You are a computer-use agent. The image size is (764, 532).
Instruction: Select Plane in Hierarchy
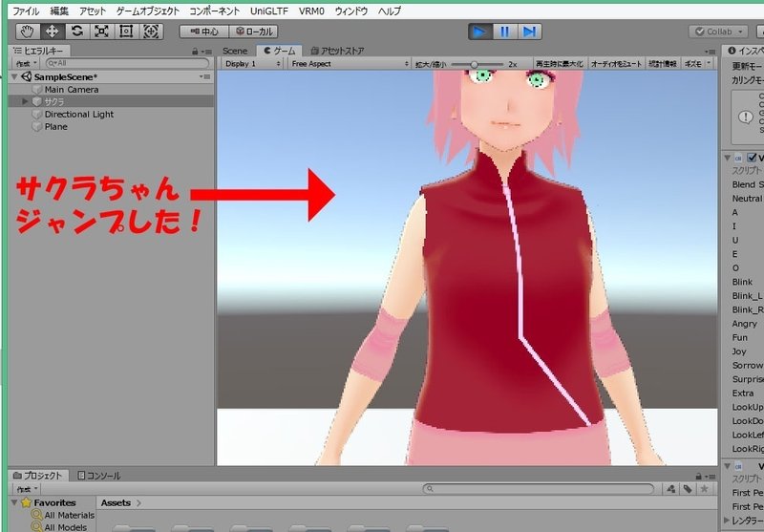[x=111, y=127]
